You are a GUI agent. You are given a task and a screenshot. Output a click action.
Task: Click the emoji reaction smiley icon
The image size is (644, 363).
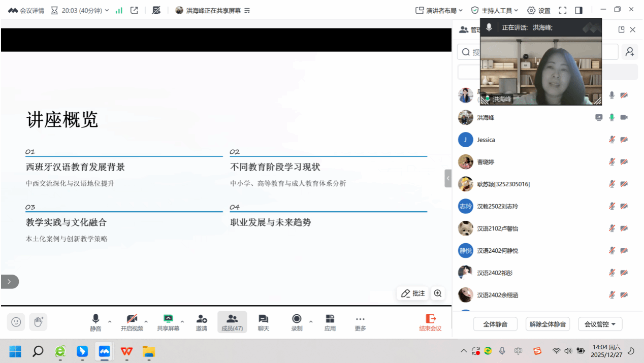click(x=16, y=322)
